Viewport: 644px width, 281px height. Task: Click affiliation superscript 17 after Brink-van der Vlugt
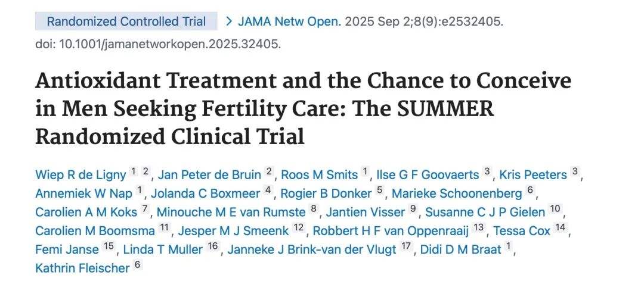click(x=405, y=247)
